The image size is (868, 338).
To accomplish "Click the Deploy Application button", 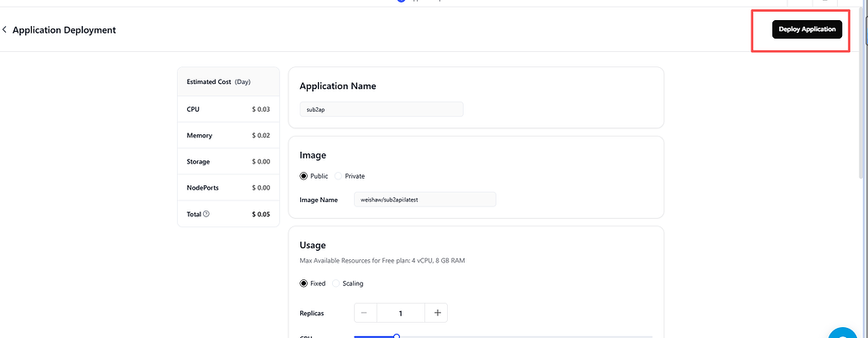I will (807, 29).
